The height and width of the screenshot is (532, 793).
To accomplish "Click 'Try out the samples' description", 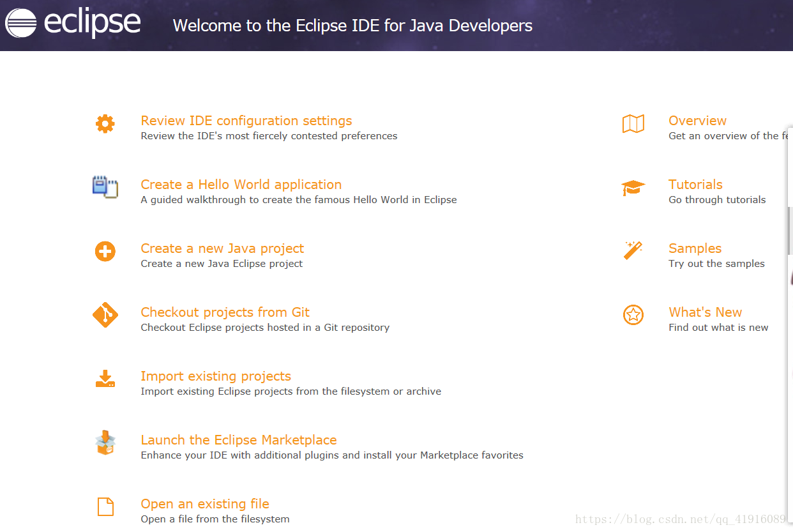I will (716, 264).
